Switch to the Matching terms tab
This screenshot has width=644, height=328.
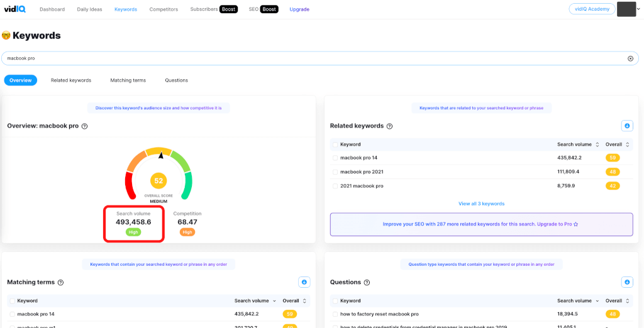[128, 80]
